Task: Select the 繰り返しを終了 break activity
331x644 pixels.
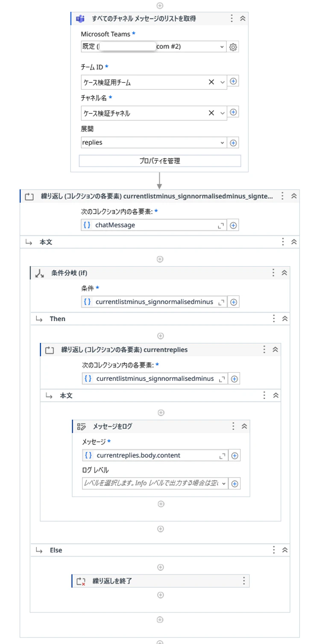Action: [x=161, y=581]
